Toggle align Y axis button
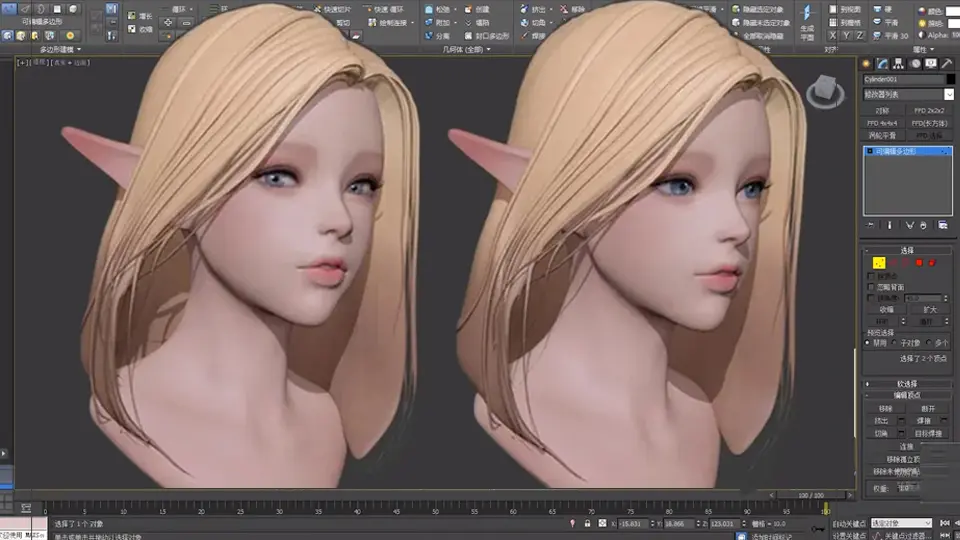Image resolution: width=960 pixels, height=540 pixels. (x=846, y=36)
